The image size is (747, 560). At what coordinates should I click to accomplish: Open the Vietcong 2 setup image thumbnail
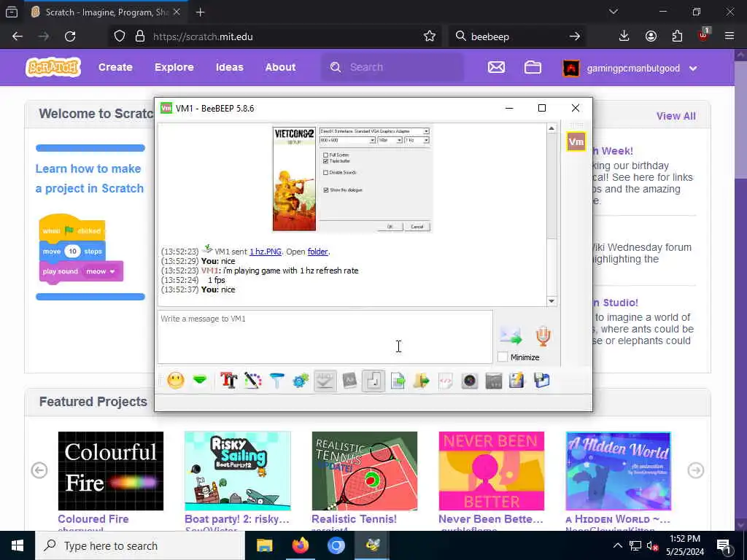pyautogui.click(x=352, y=179)
